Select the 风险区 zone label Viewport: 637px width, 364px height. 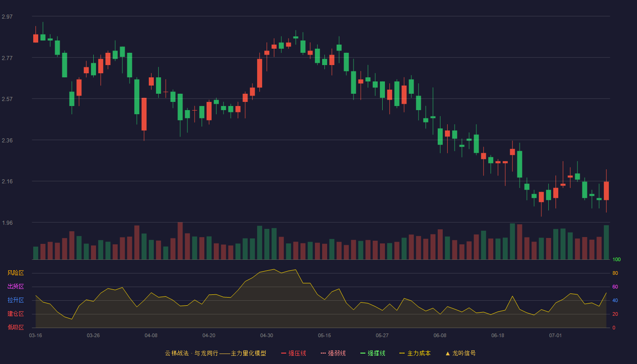coord(15,273)
